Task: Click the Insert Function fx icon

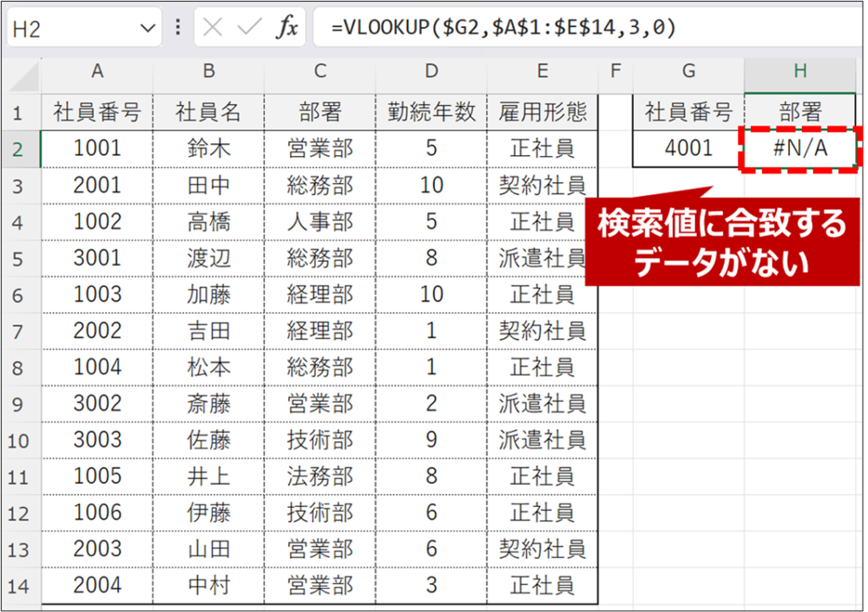Action: [x=287, y=28]
